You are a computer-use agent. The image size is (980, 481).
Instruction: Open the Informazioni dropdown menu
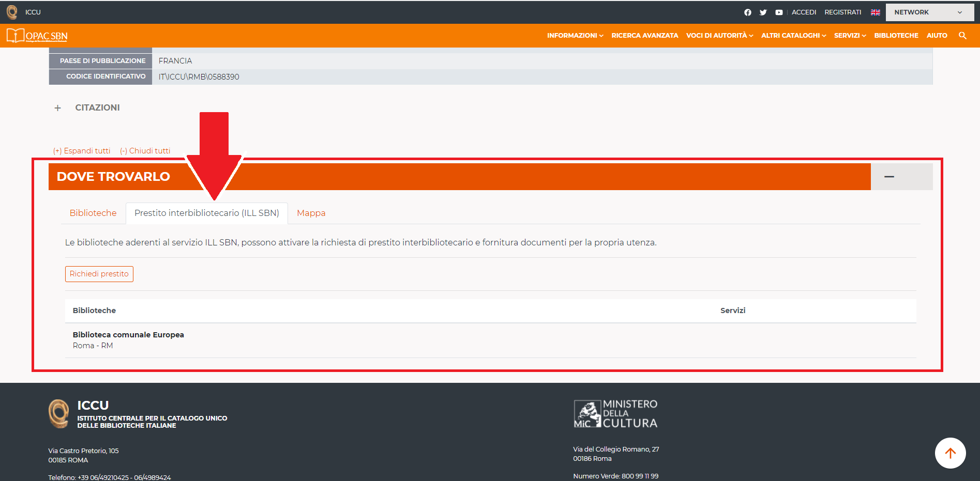click(575, 36)
